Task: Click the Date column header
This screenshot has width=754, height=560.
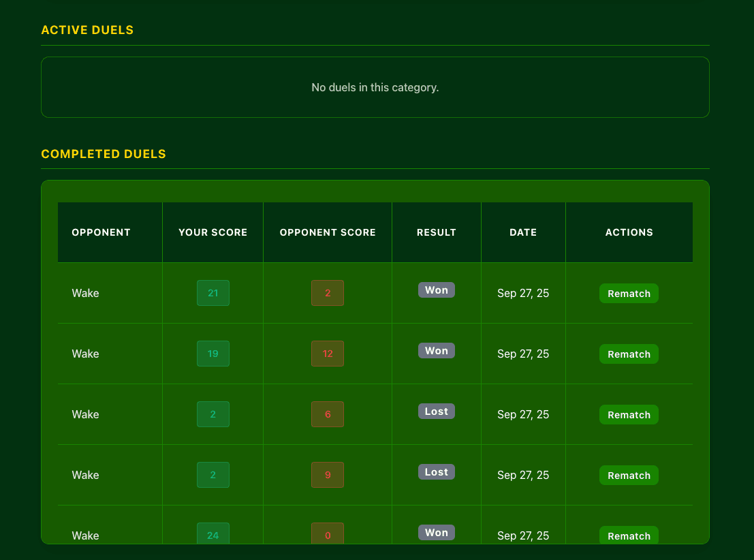Action: 523,232
